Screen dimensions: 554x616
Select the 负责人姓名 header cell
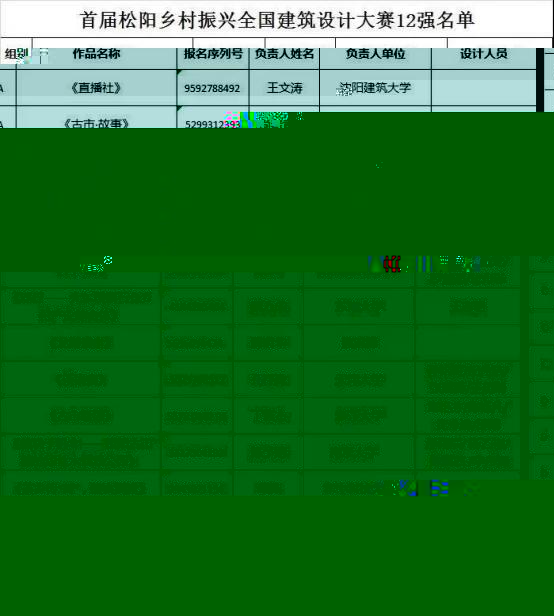pos(284,54)
